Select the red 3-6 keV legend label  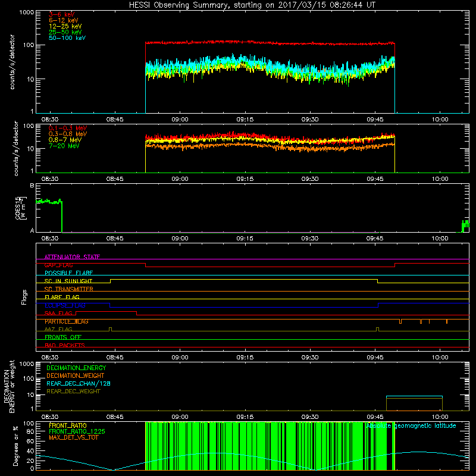(62, 14)
